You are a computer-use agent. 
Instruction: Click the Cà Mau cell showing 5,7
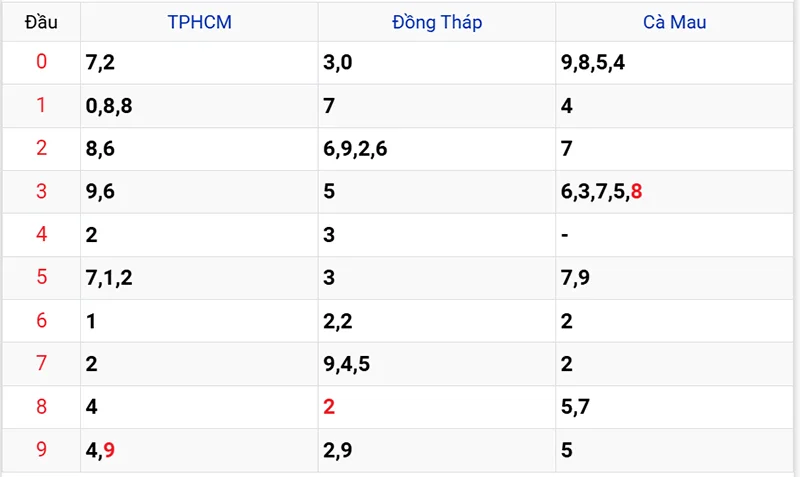point(576,407)
